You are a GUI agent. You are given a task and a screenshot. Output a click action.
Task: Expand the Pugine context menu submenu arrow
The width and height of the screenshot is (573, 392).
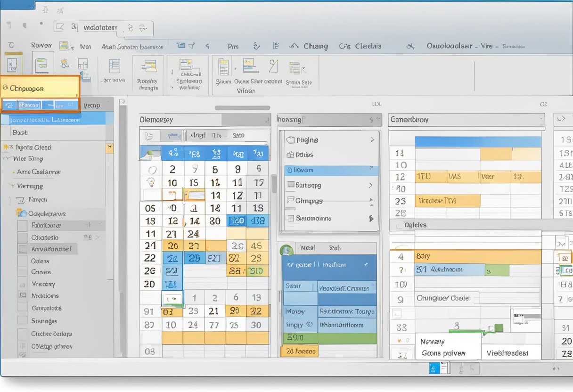pos(372,140)
